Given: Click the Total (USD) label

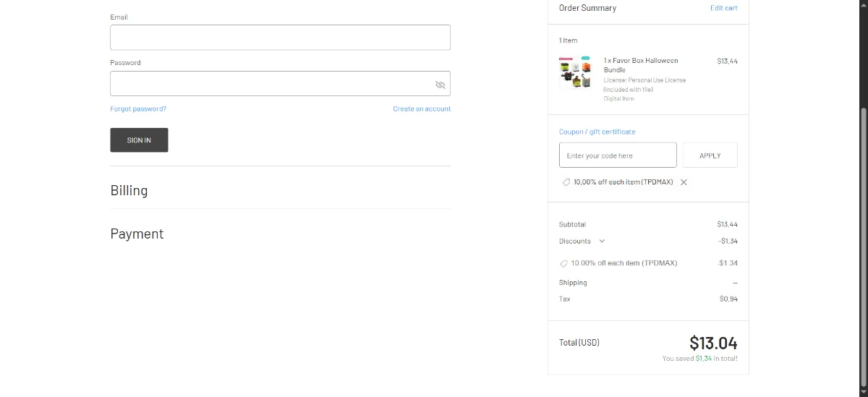Looking at the screenshot, I should click(579, 343).
